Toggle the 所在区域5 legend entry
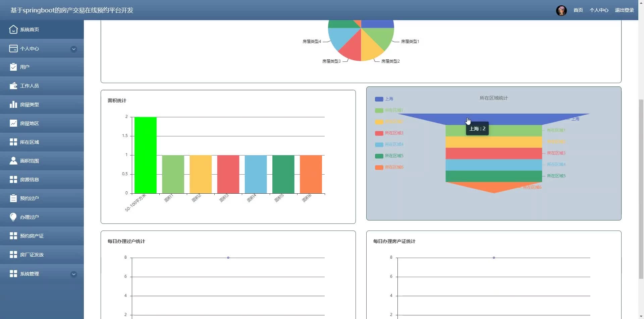644x319 pixels. 389,156
